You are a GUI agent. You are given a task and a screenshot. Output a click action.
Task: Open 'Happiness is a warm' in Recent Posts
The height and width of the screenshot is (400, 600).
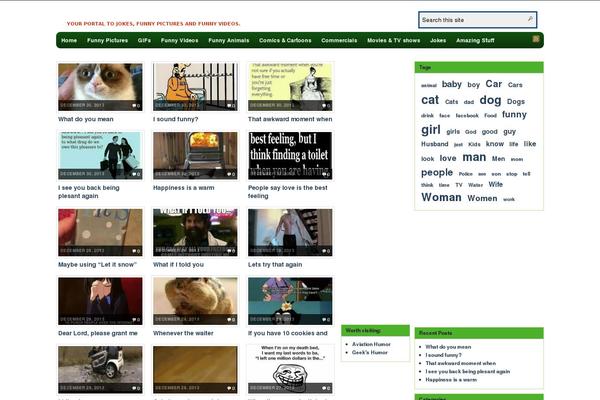coord(451,380)
